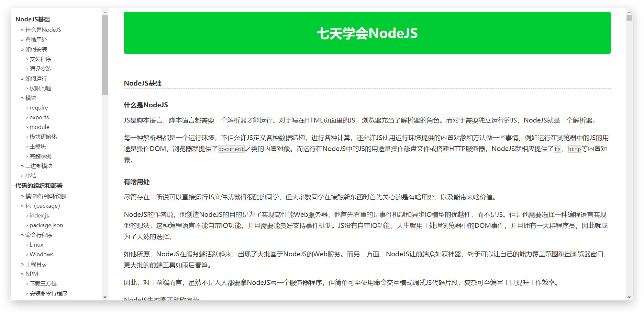The width and height of the screenshot is (644, 315).
Task: Select package.json sidebar entry
Action: click(46, 225)
